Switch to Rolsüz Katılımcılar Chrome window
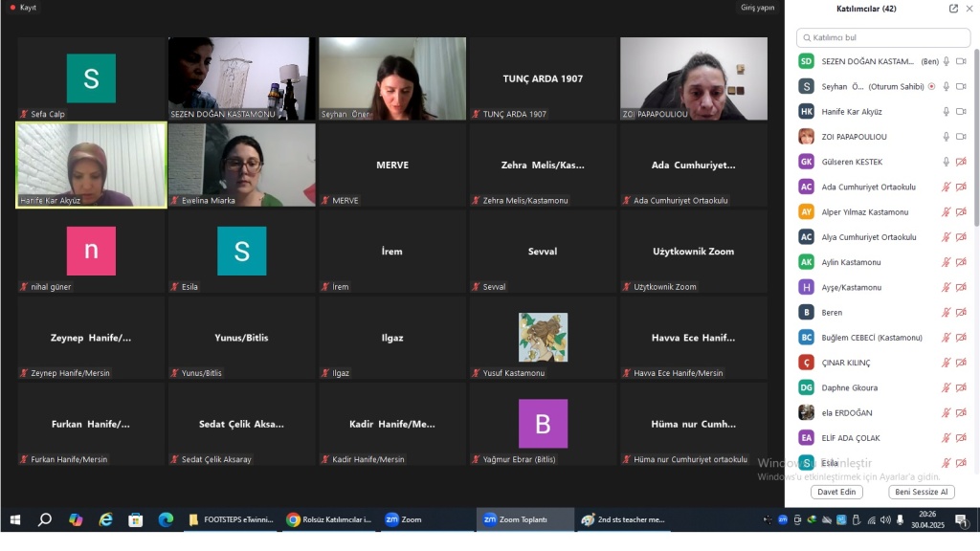 (x=327, y=519)
